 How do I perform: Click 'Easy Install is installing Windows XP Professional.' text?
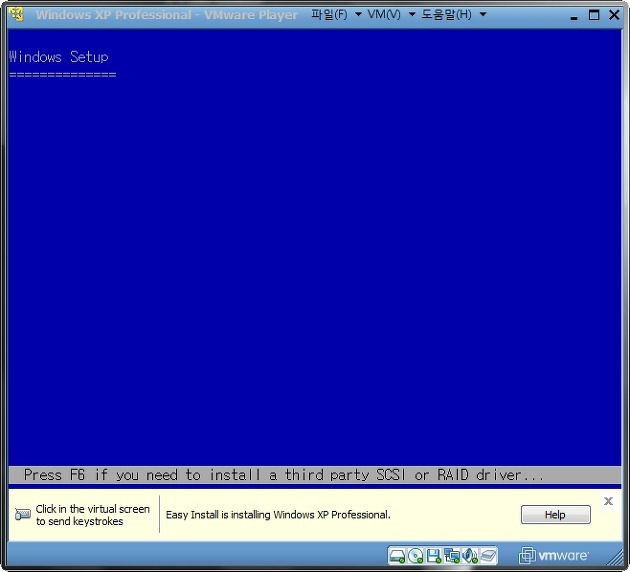[x=278, y=515]
